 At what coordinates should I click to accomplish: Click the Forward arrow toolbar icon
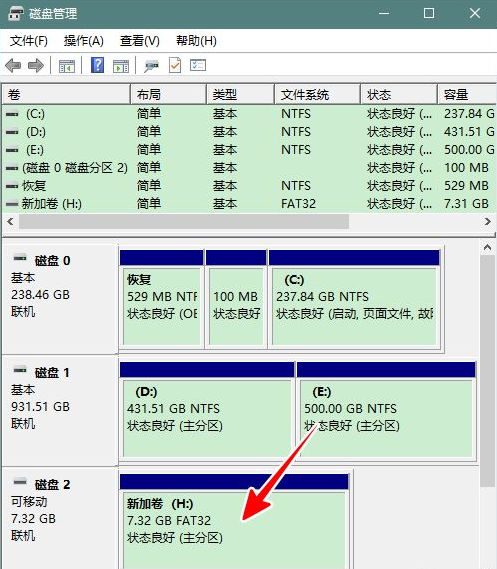pyautogui.click(x=36, y=66)
